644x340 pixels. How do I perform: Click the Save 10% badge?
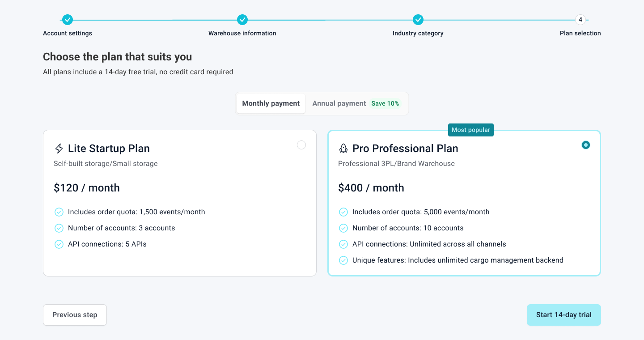pos(385,103)
